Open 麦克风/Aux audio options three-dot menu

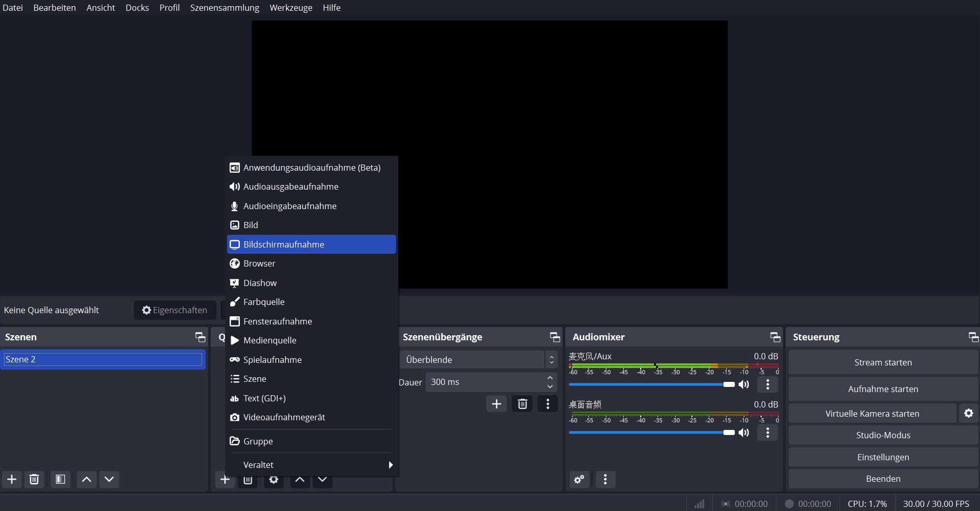(x=768, y=384)
